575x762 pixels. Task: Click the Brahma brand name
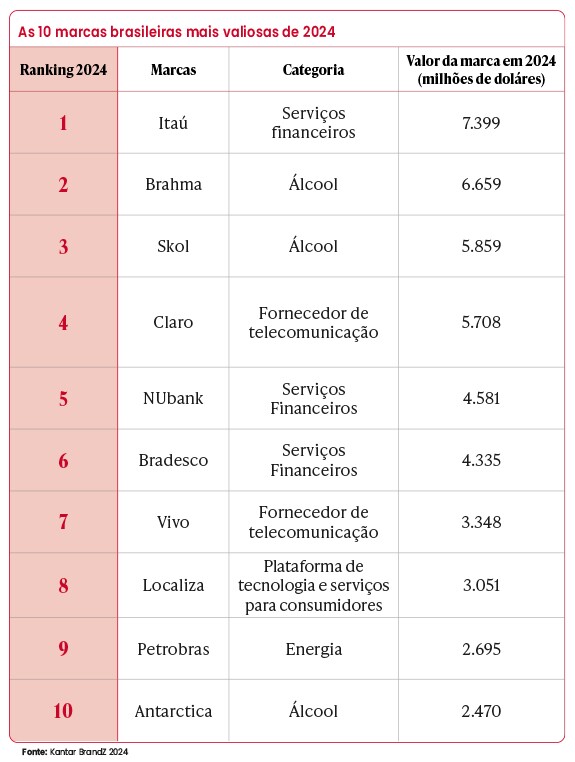[x=173, y=185]
